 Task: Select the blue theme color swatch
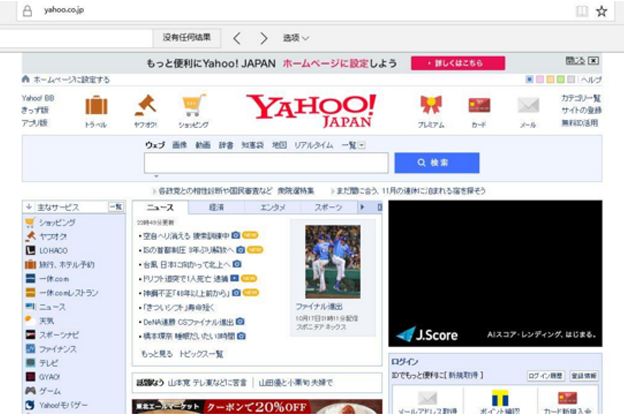click(529, 79)
